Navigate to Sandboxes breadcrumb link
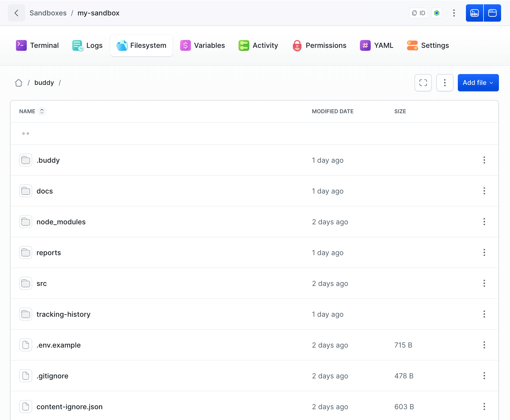The height and width of the screenshot is (420, 510). click(x=48, y=13)
